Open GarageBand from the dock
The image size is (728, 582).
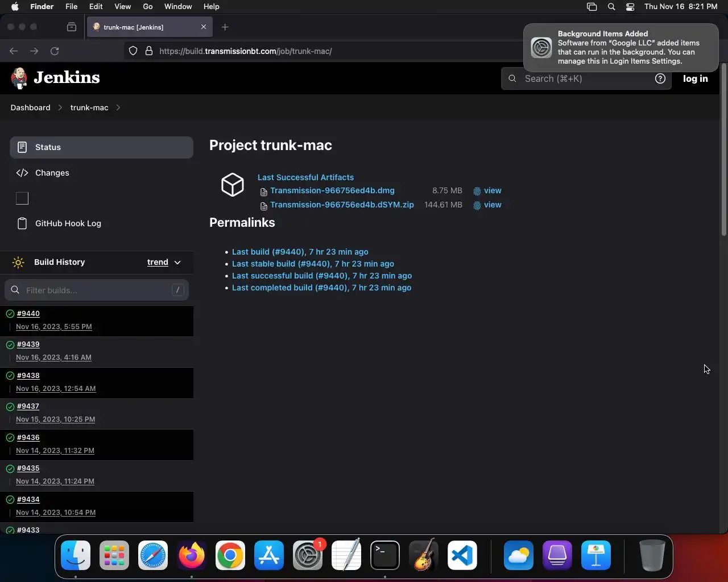click(424, 555)
